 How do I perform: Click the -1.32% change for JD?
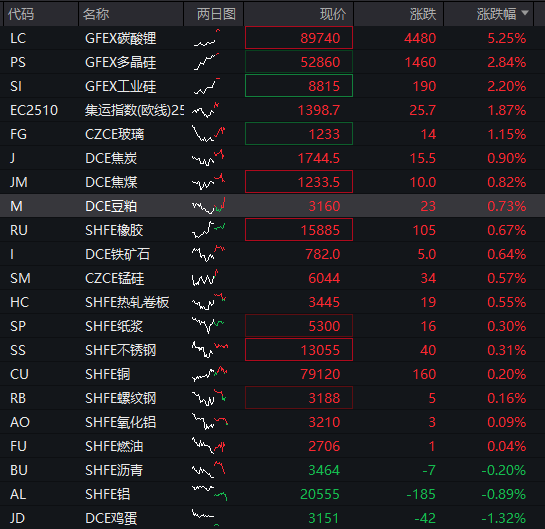[x=504, y=518]
